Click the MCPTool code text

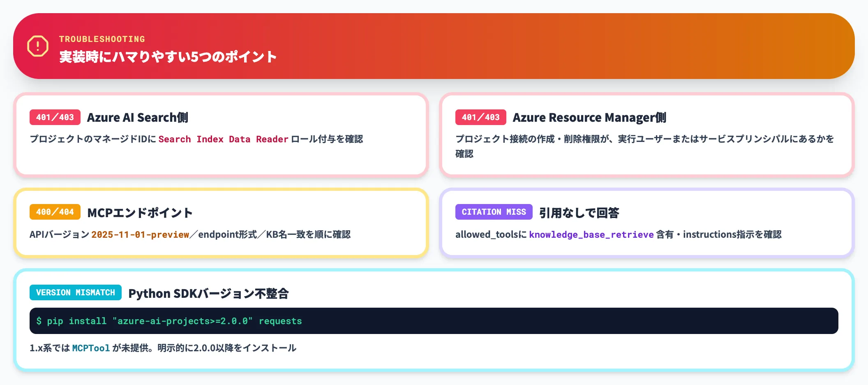tap(91, 348)
